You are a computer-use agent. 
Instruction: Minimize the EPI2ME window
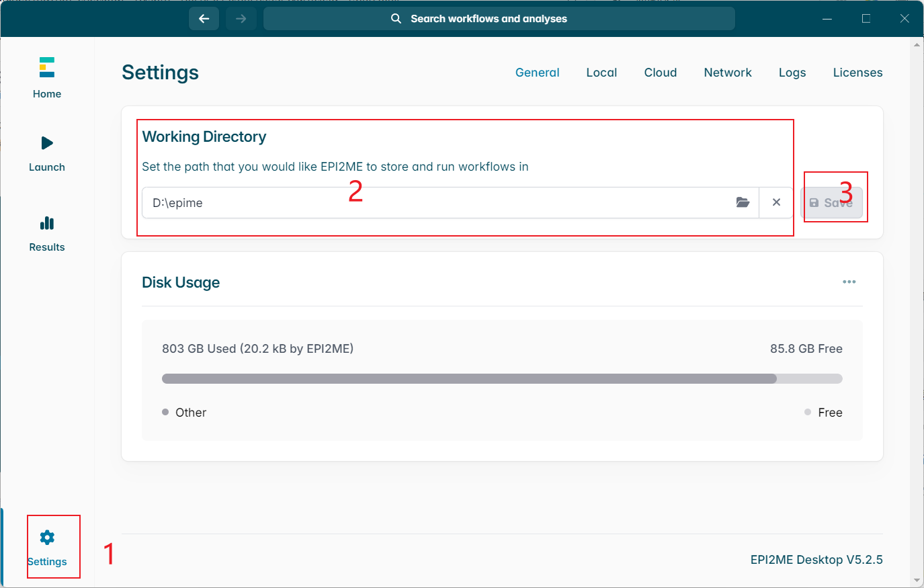(827, 19)
